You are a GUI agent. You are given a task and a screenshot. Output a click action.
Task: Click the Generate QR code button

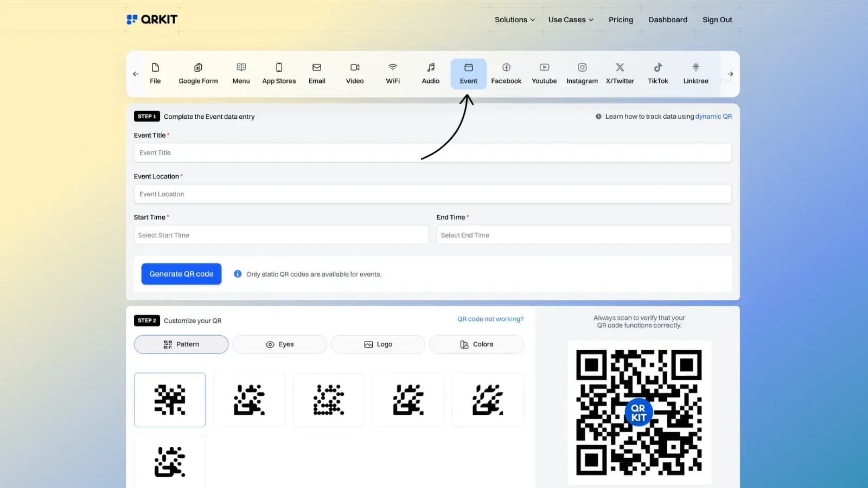pos(181,274)
